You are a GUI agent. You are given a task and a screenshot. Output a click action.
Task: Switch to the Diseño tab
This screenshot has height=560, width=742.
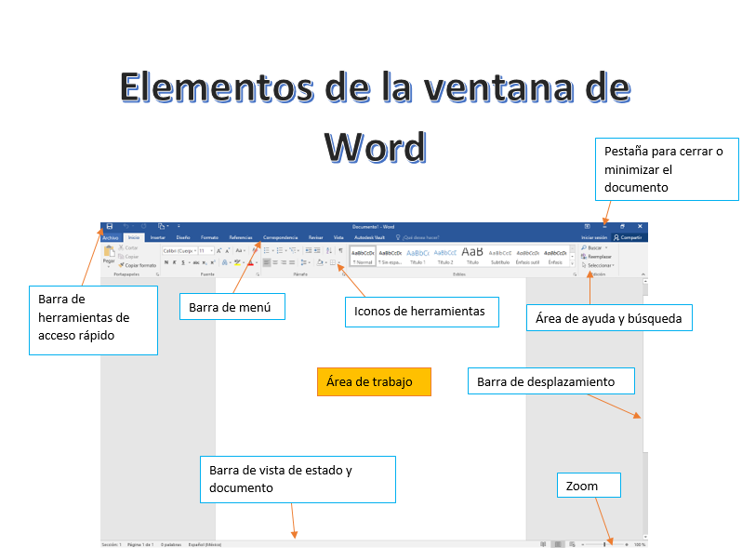(183, 237)
